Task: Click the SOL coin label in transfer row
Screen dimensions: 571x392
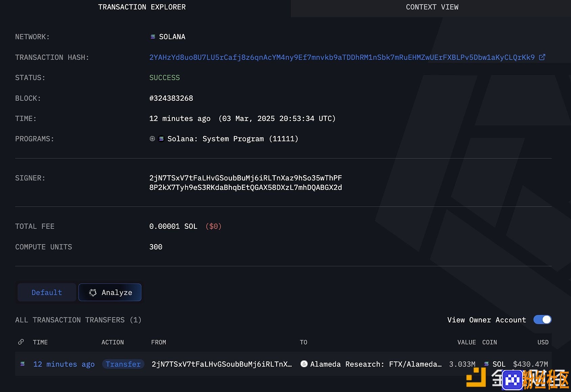Action: [x=499, y=364]
